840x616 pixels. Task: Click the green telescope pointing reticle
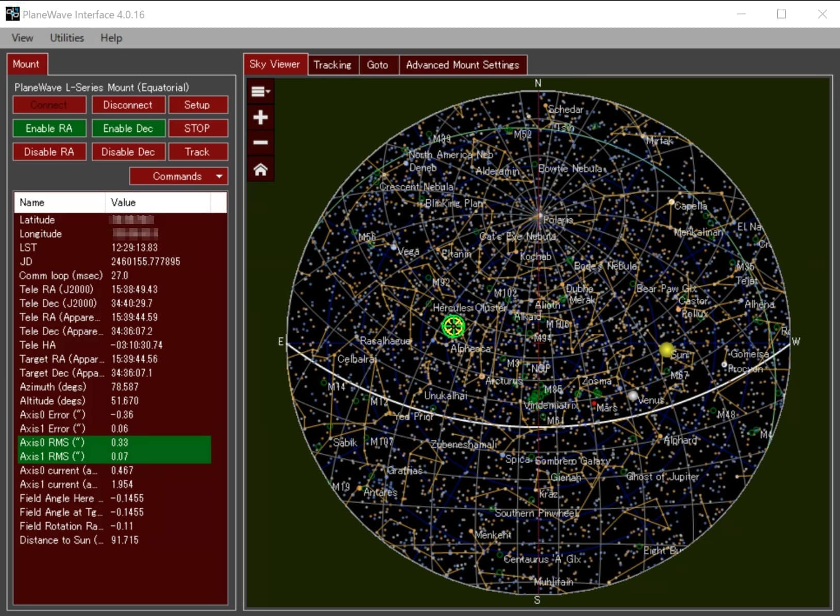[453, 327]
